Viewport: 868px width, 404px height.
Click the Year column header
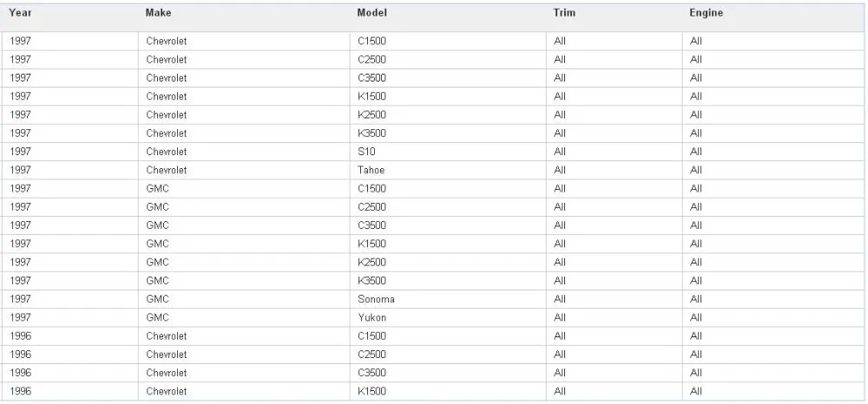pos(20,13)
